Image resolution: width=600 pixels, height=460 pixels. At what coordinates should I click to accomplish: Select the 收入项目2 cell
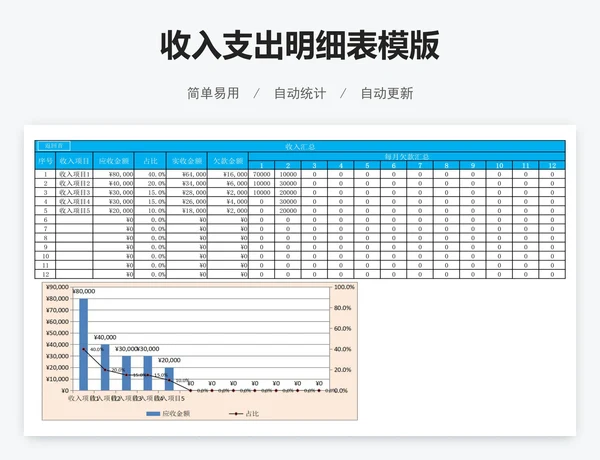pyautogui.click(x=74, y=183)
